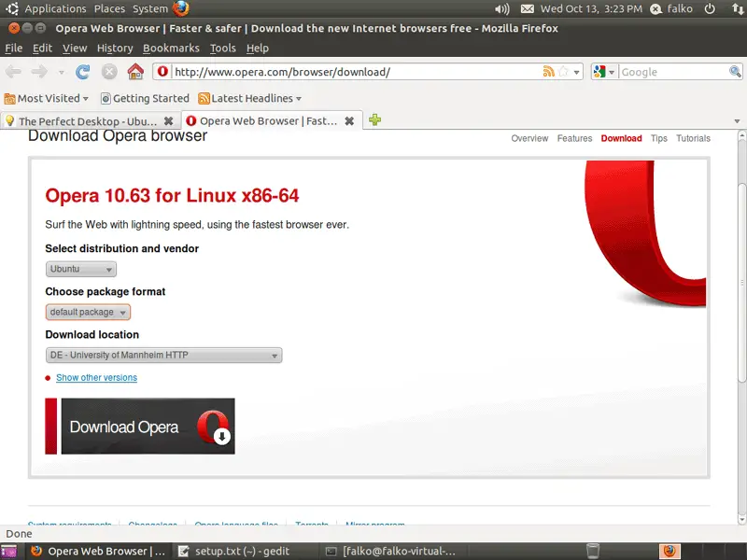
Task: Open the Applications menu in top panel
Action: [x=55, y=8]
